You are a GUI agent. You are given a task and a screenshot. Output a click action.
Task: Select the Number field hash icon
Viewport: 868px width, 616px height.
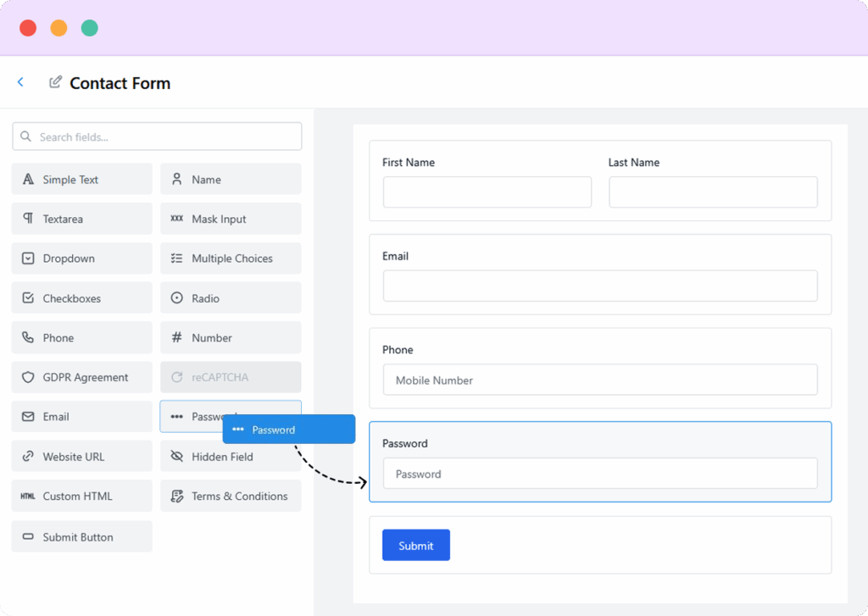tap(176, 337)
